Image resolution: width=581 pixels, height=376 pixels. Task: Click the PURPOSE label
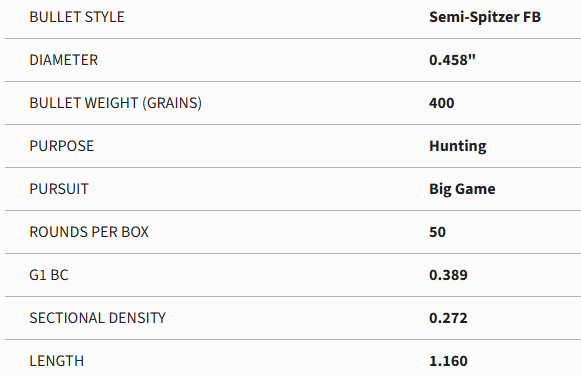(x=62, y=146)
